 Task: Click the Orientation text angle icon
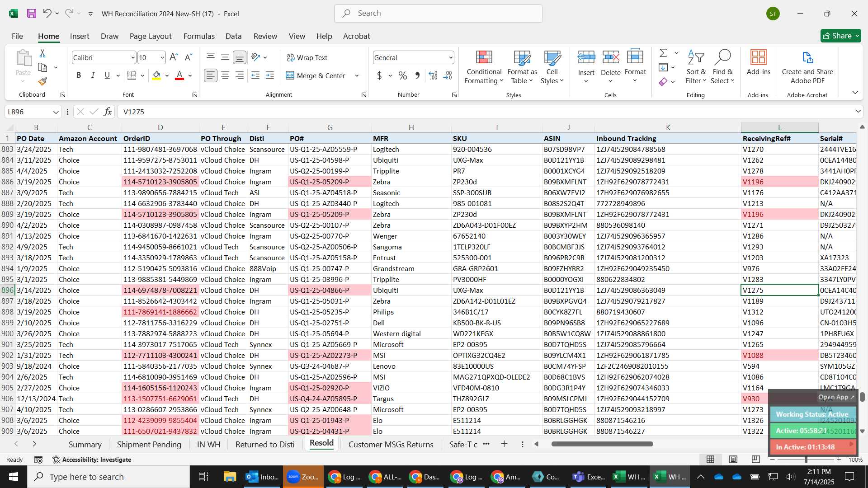click(x=255, y=57)
